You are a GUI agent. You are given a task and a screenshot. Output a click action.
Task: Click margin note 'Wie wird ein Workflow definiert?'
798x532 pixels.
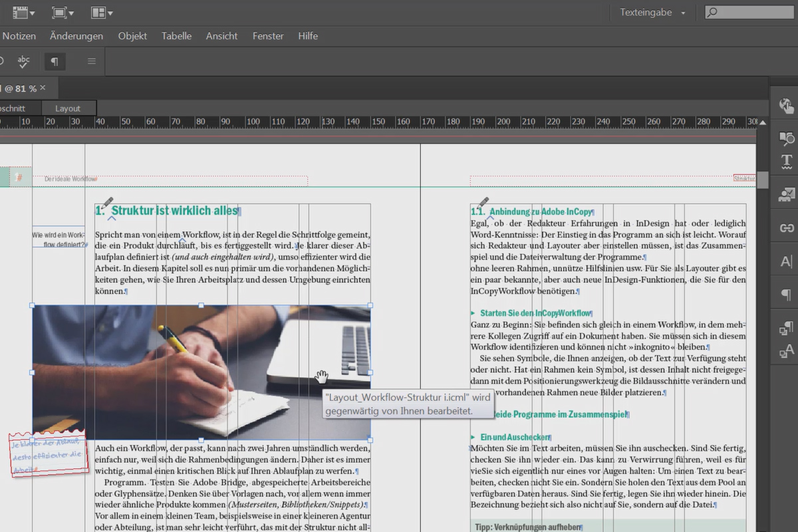click(x=59, y=240)
